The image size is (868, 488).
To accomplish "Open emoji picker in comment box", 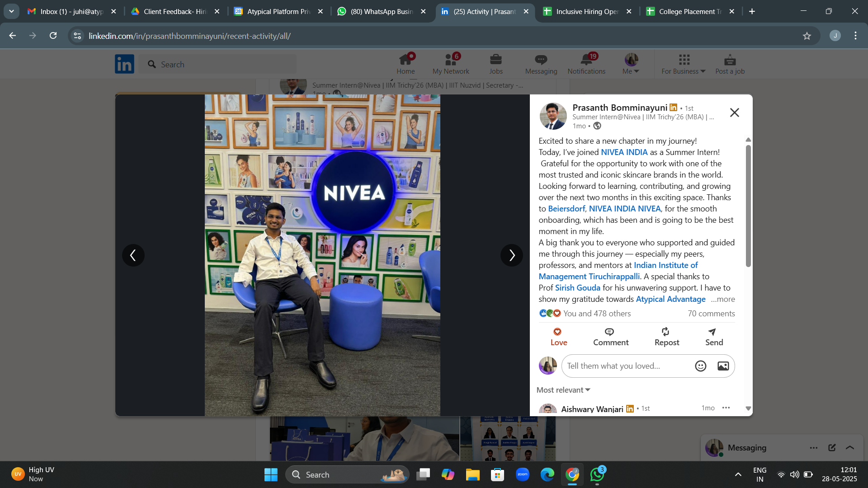I will [700, 366].
